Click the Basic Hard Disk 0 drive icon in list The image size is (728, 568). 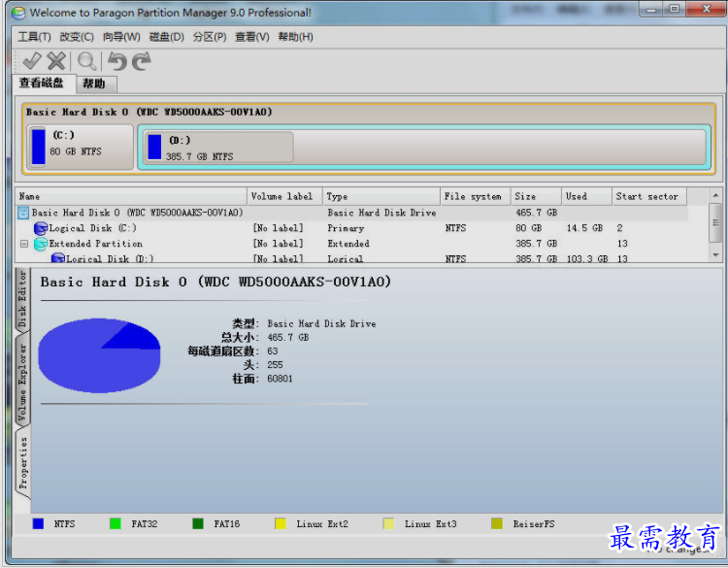24,213
